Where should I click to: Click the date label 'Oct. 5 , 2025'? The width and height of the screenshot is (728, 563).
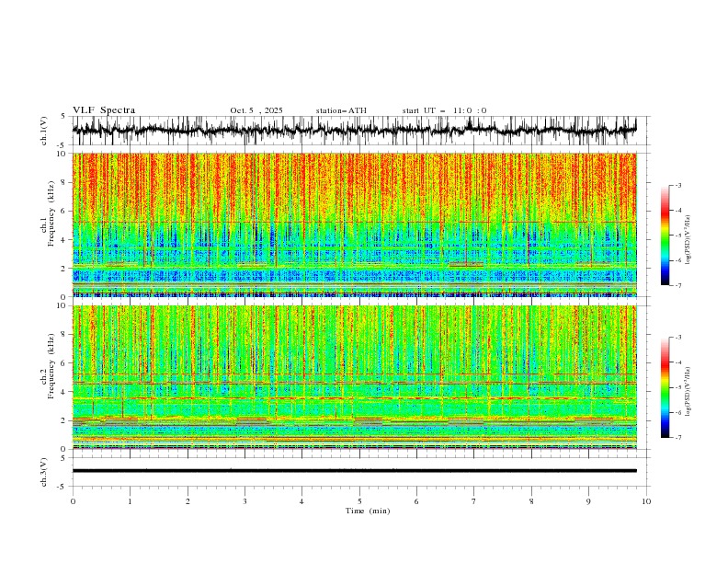pyautogui.click(x=256, y=110)
